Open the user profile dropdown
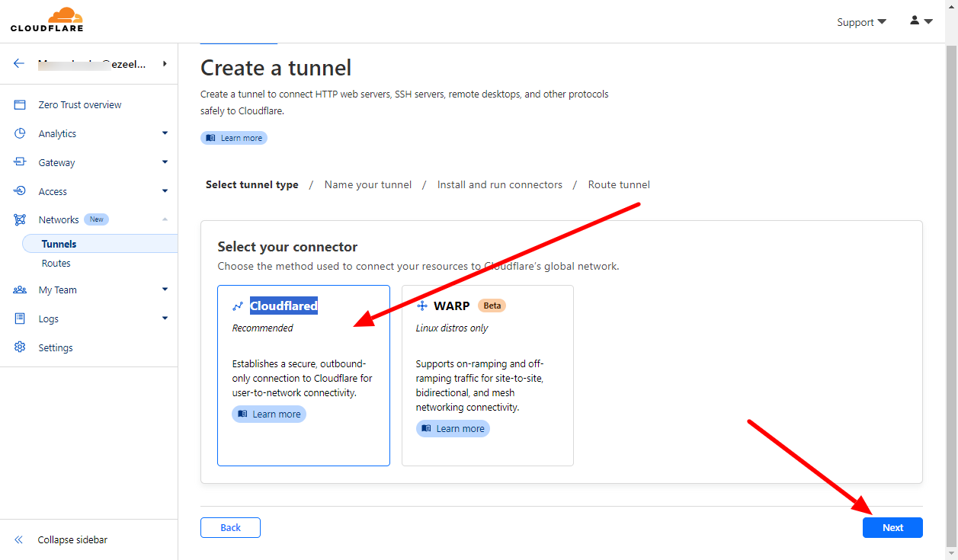This screenshot has width=958, height=560. tap(921, 21)
